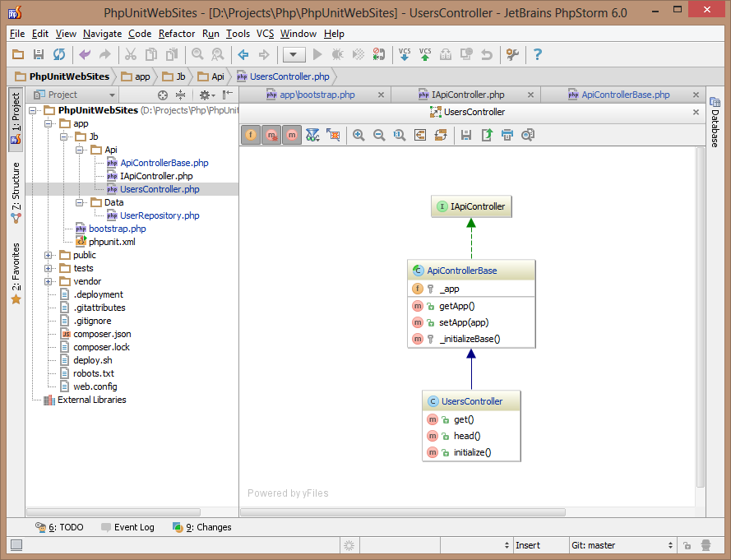The height and width of the screenshot is (560, 731).
Task: Reset diagram to actual size
Action: click(x=400, y=135)
